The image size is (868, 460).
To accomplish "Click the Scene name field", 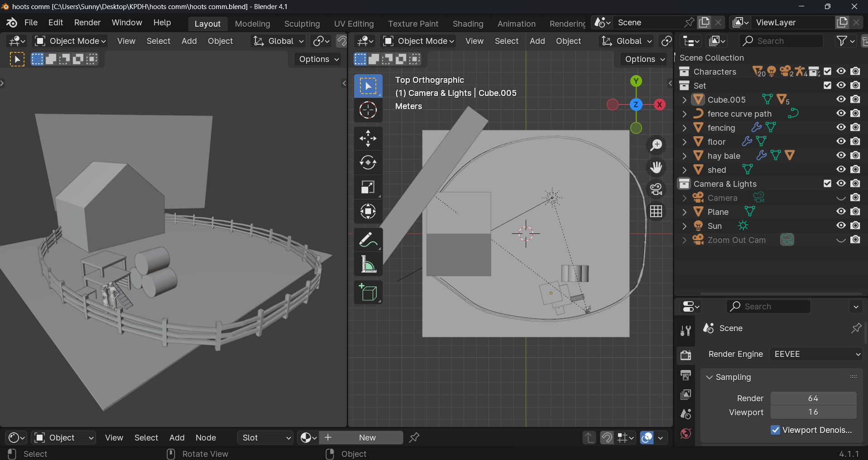I will [x=647, y=23].
